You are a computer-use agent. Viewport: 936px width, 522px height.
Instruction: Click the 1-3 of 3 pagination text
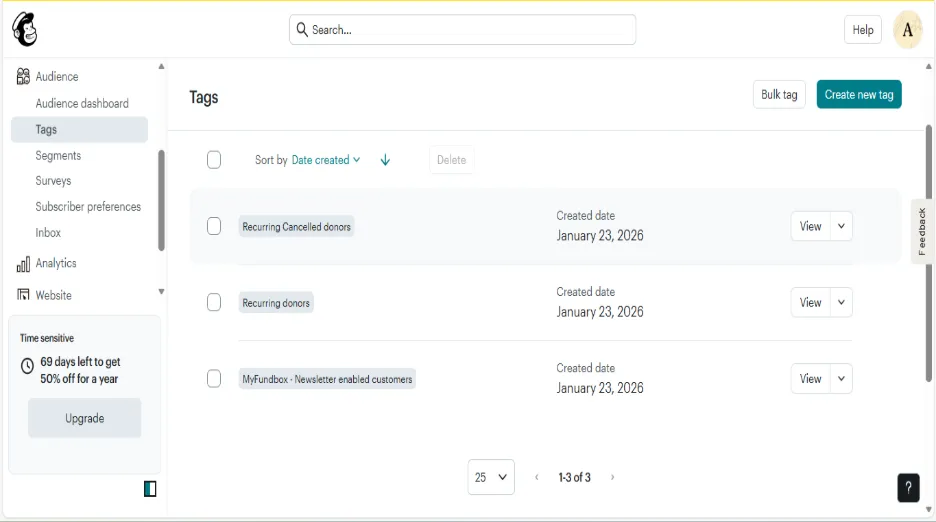point(574,477)
